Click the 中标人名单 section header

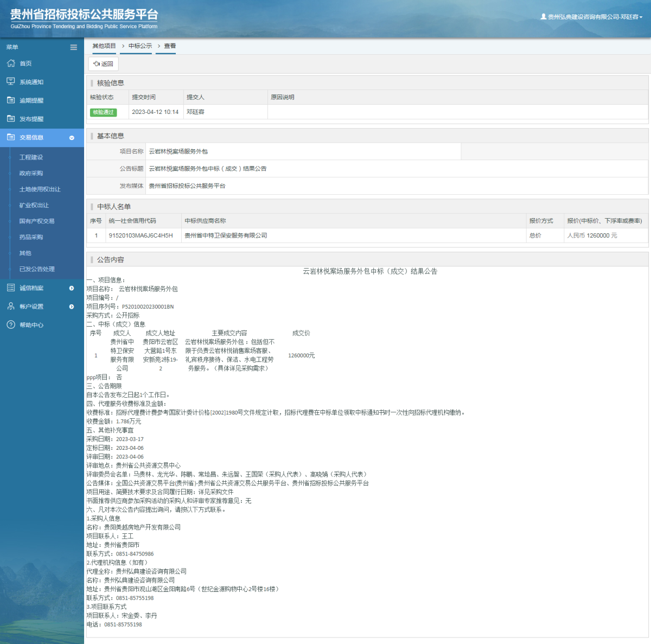(x=114, y=207)
